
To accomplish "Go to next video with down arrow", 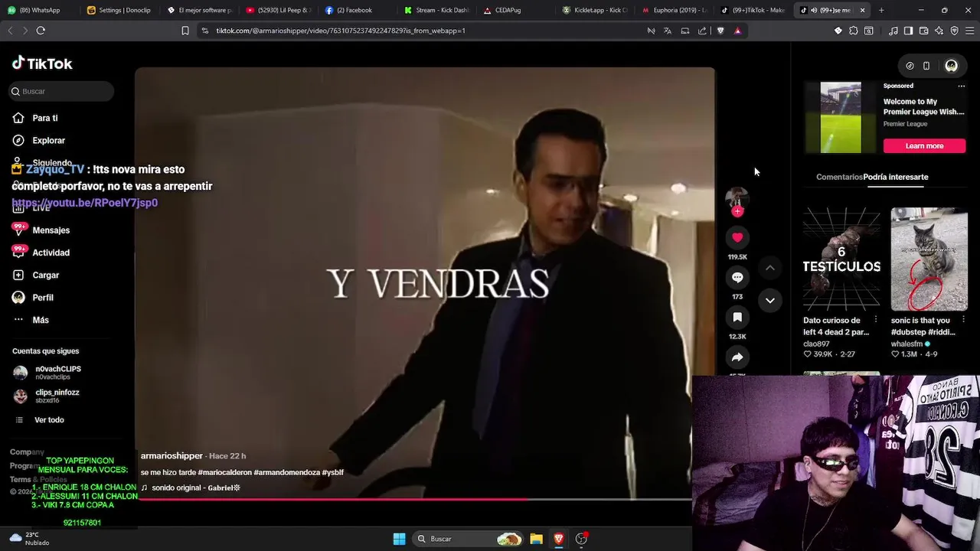I will click(770, 300).
